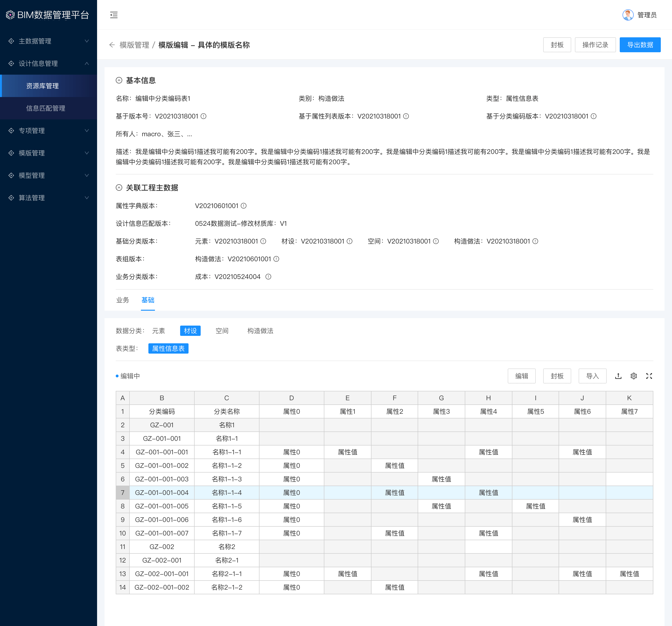Click the info icon beside 属性字典版本 V20210601001

tap(244, 206)
